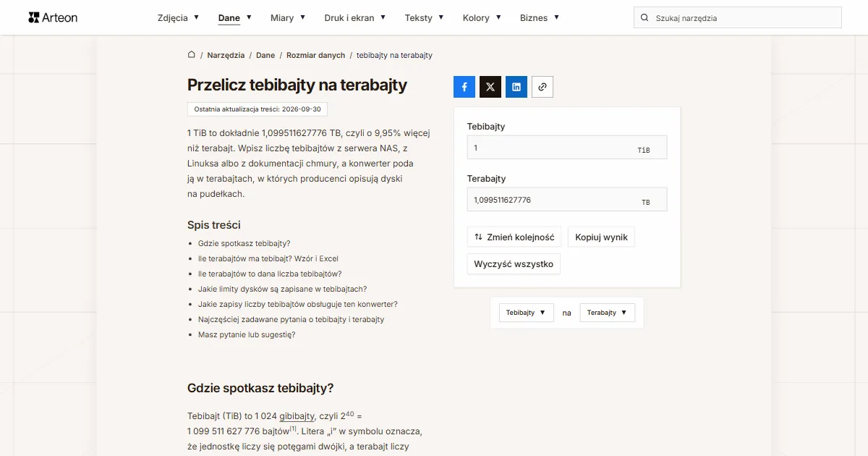868x456 pixels.
Task: Jump to Masz pytanie lub sugestię? section
Action: pos(247,334)
